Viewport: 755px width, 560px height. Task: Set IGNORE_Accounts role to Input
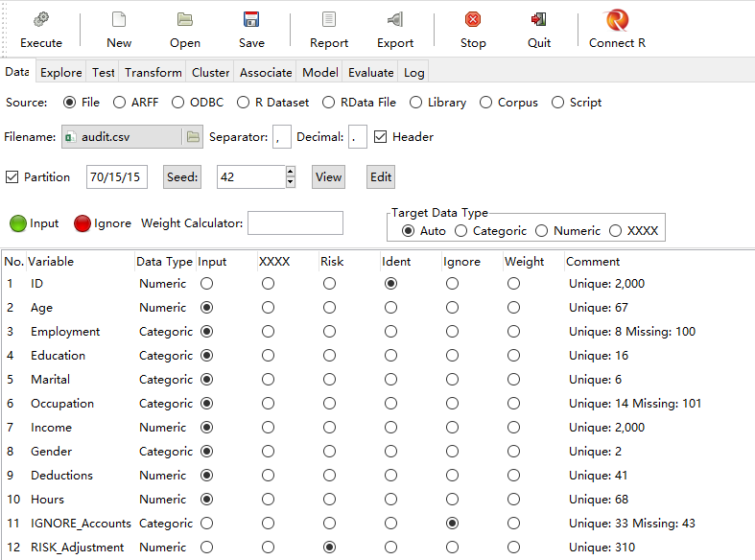pos(207,523)
